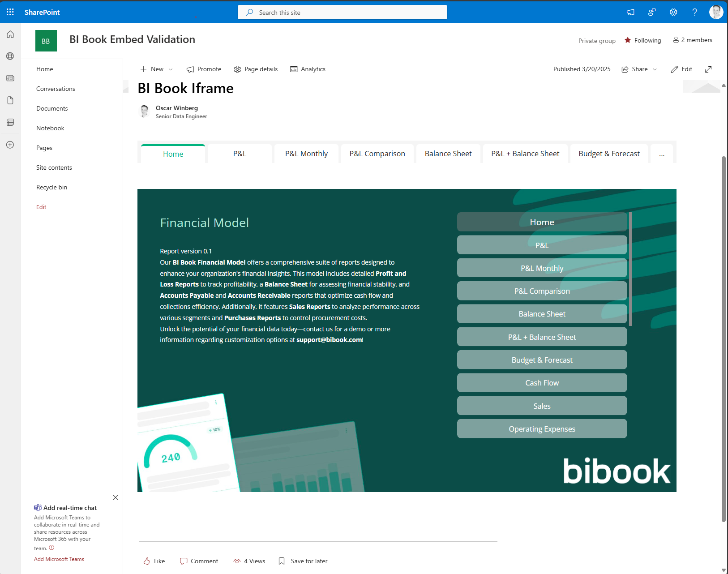The height and width of the screenshot is (574, 728).
Task: Click the Add Microsoft Teams link
Action: [59, 559]
